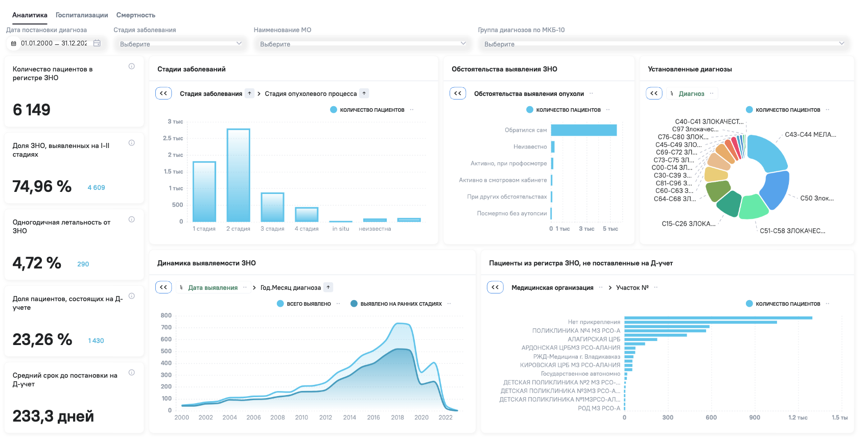Open the Госпитализации tab

pyautogui.click(x=82, y=15)
